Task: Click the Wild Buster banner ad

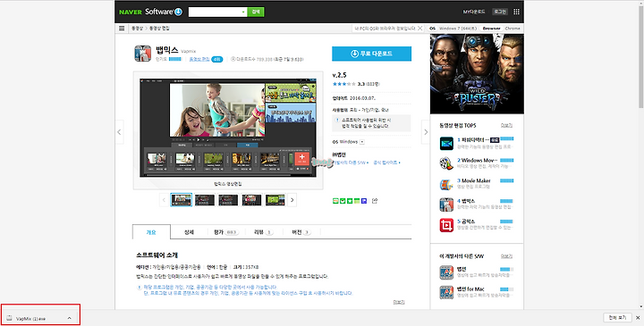Action: (477, 74)
